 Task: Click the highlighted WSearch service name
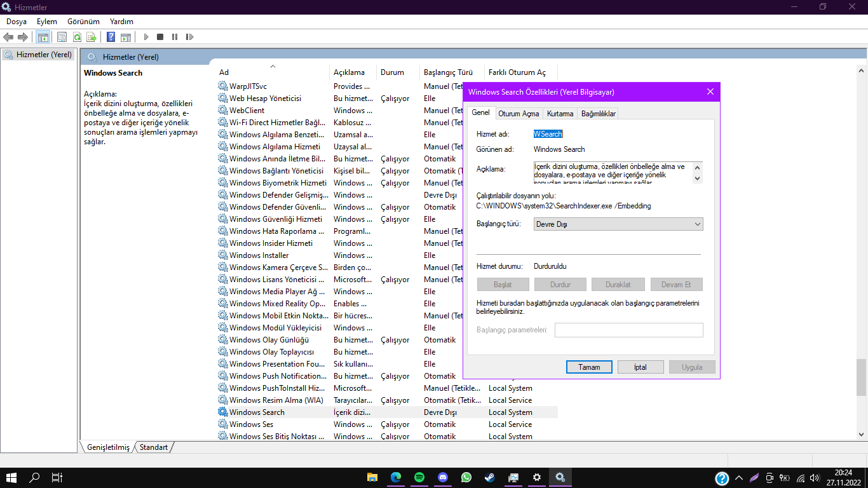pyautogui.click(x=548, y=134)
